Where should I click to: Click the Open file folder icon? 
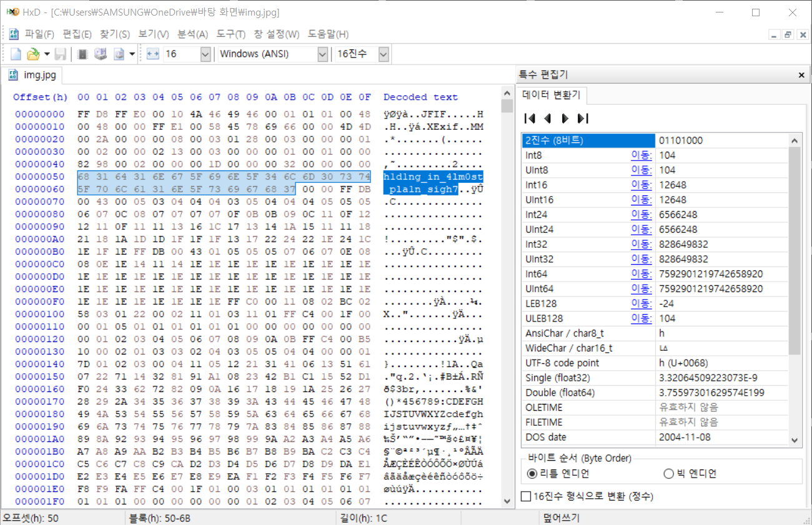[x=33, y=54]
